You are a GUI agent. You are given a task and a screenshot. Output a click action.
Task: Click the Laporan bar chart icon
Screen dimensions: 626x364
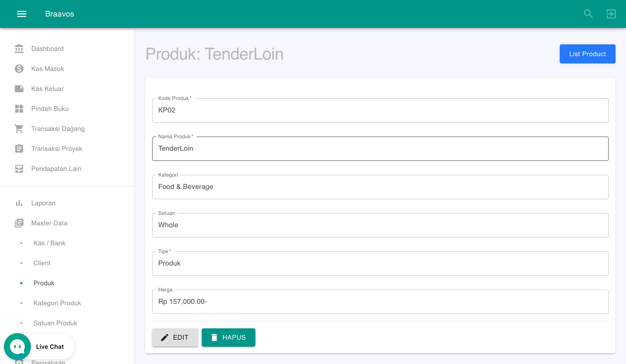tap(19, 203)
